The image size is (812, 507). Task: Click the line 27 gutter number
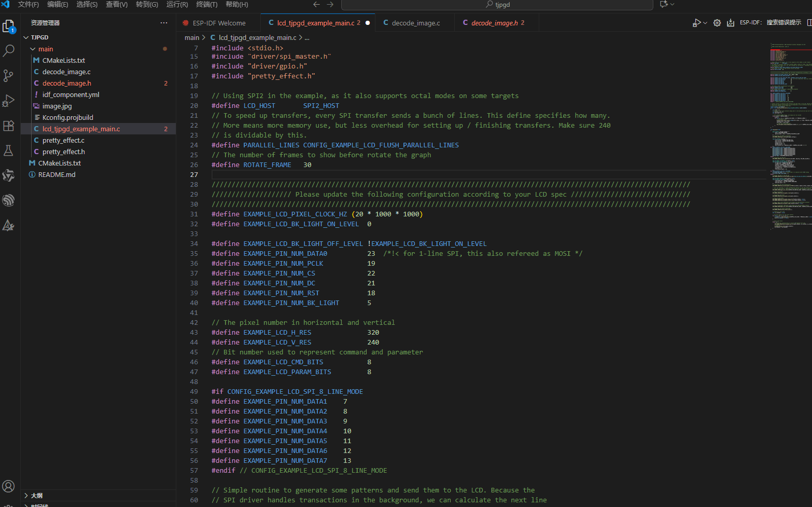click(x=194, y=174)
